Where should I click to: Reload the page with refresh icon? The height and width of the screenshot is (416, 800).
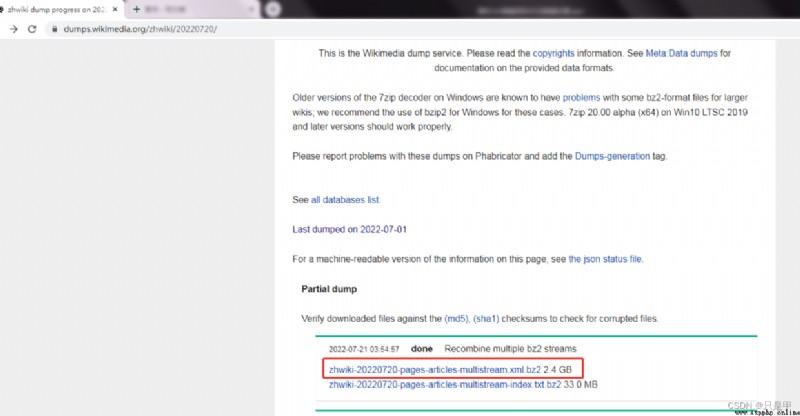(32, 29)
